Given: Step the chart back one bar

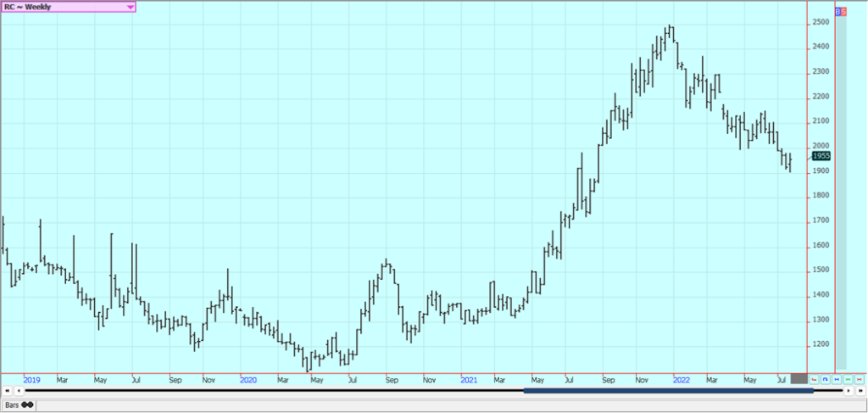Looking at the screenshot, I should [x=19, y=391].
